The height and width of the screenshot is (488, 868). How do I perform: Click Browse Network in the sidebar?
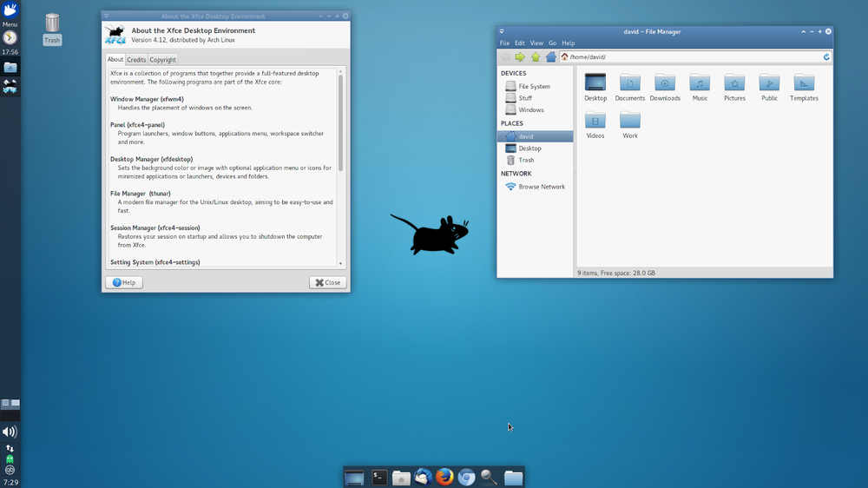pos(535,187)
